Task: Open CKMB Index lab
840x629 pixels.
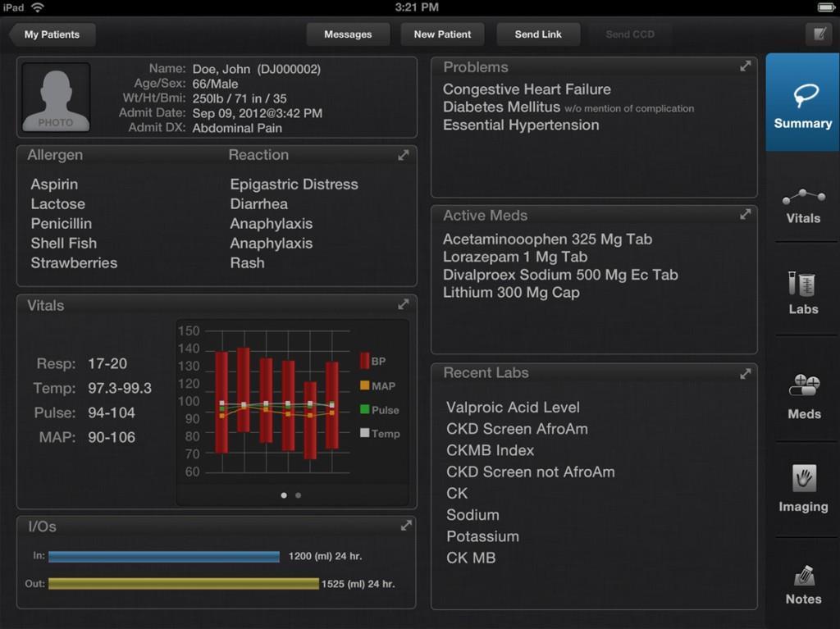Action: (x=491, y=450)
